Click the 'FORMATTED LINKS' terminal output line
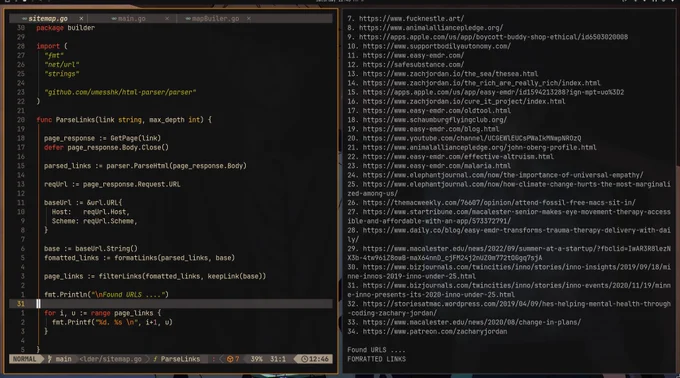The height and width of the screenshot is (378, 680). tap(376, 359)
